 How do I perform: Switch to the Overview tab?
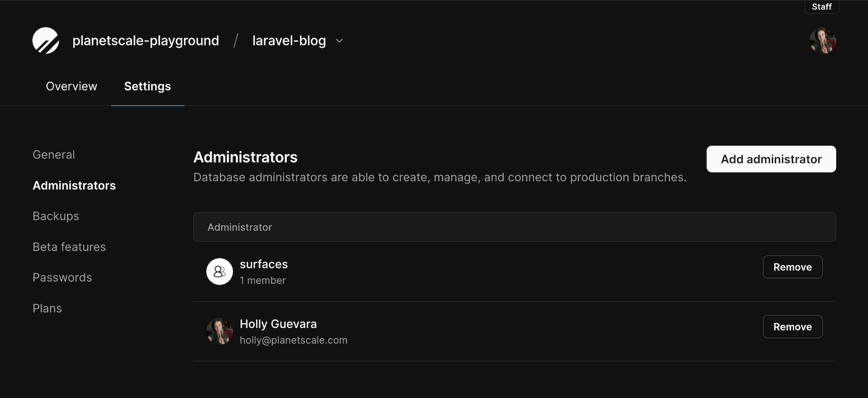pyautogui.click(x=71, y=86)
